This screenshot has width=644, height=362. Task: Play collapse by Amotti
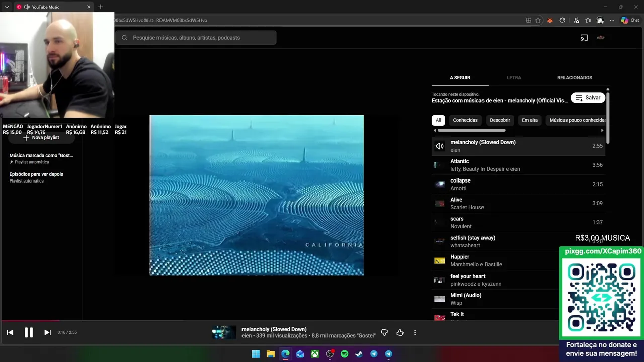click(518, 185)
